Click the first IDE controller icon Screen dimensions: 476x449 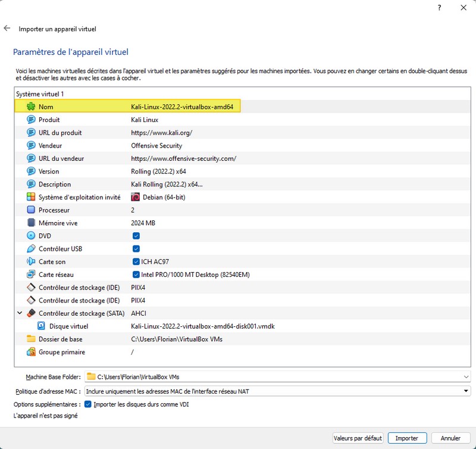point(31,288)
